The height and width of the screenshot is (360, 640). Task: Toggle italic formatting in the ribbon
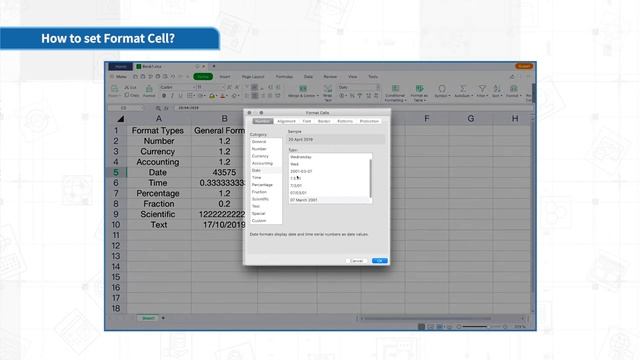[172, 96]
